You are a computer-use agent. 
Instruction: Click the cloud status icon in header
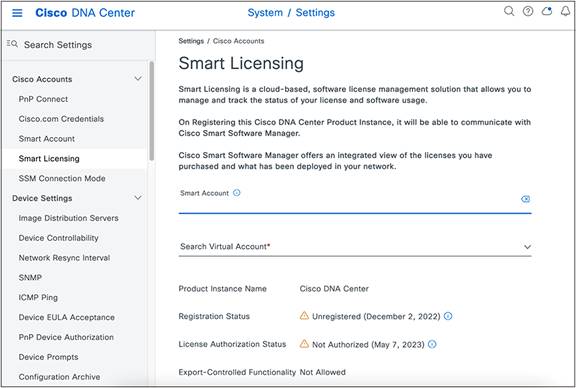click(x=547, y=11)
